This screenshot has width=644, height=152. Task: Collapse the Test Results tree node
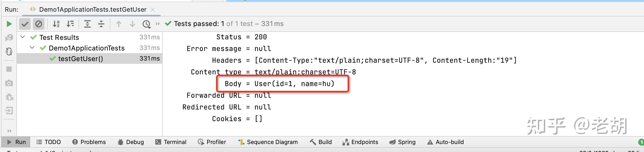click(23, 37)
